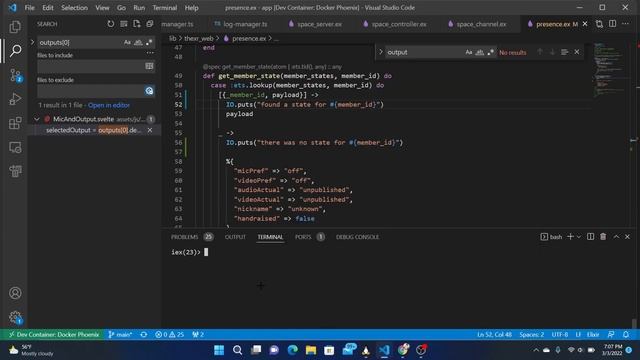Open notifications bell in status bar
The height and width of the screenshot is (360, 640).
tap(626, 334)
